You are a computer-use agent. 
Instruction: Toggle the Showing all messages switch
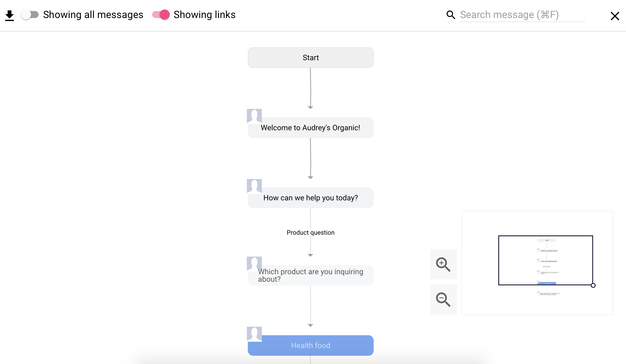[29, 15]
